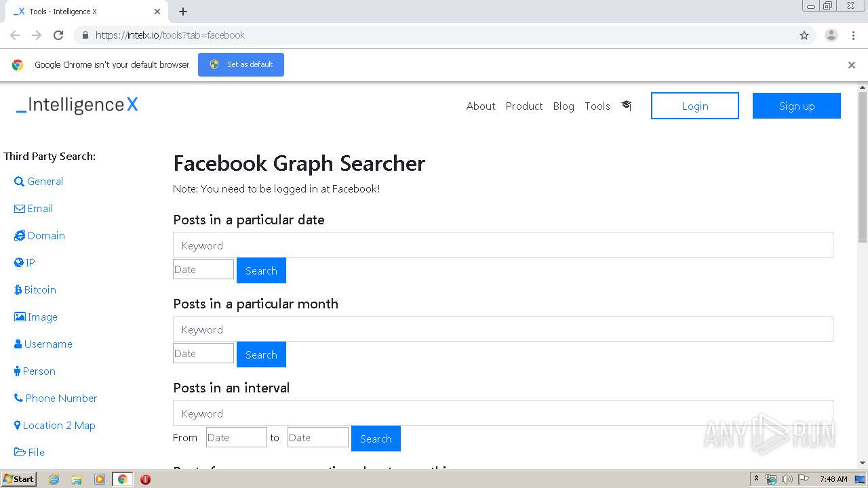Open Windows Explorer from taskbar
Screen dimensions: 868x488
click(x=77, y=479)
